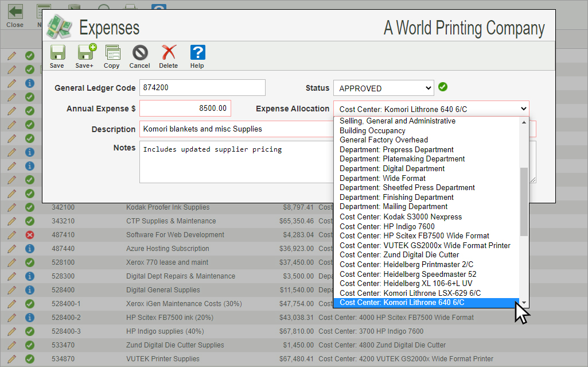Edit the 534870 VUTEK Printer Supplies pencil
The image size is (588, 367).
11,359
